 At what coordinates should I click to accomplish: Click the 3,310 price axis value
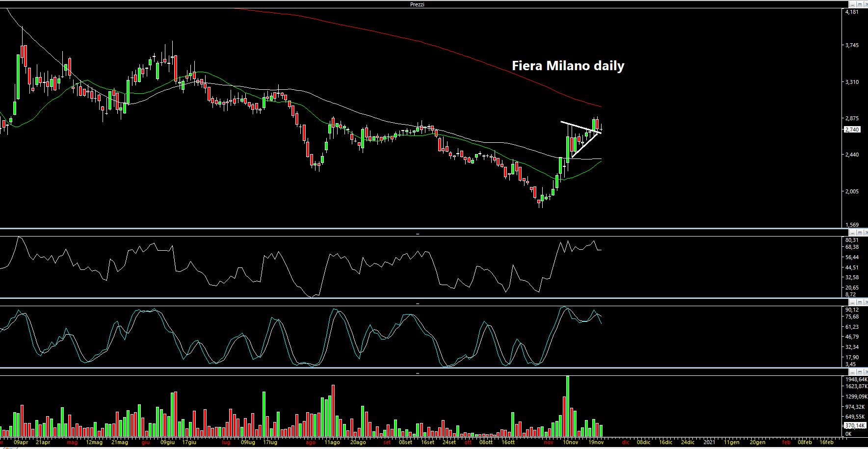tap(852, 82)
